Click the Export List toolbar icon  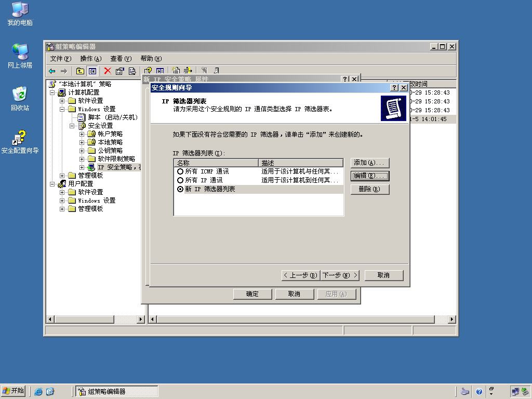pyautogui.click(x=132, y=71)
